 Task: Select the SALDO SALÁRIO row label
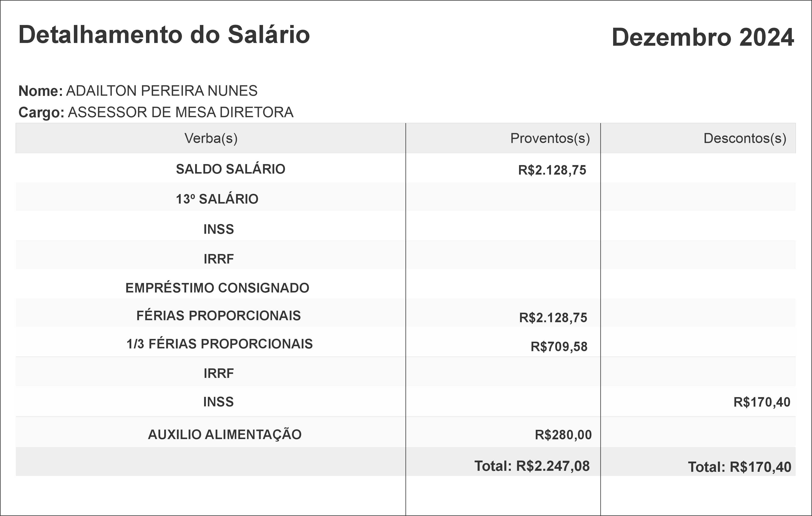tap(230, 169)
